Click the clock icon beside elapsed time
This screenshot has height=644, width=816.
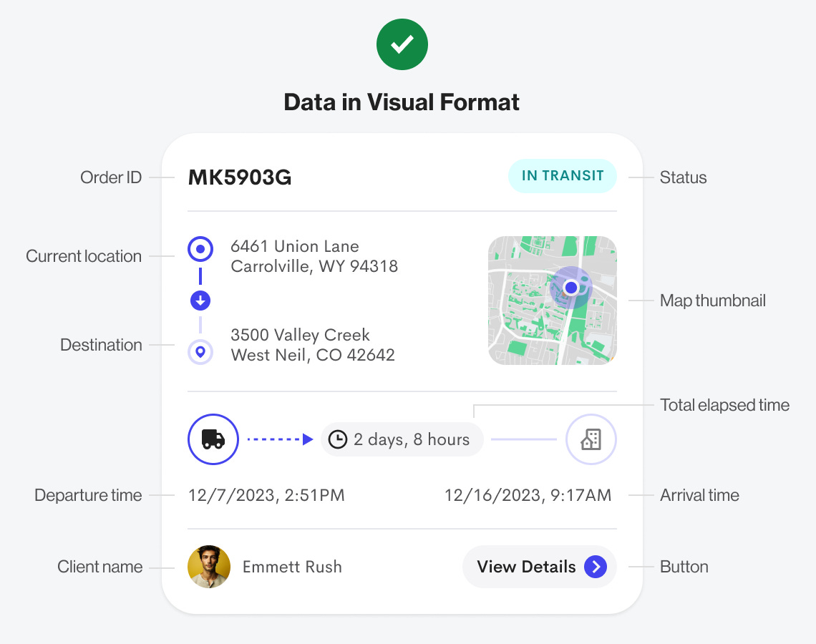point(338,439)
